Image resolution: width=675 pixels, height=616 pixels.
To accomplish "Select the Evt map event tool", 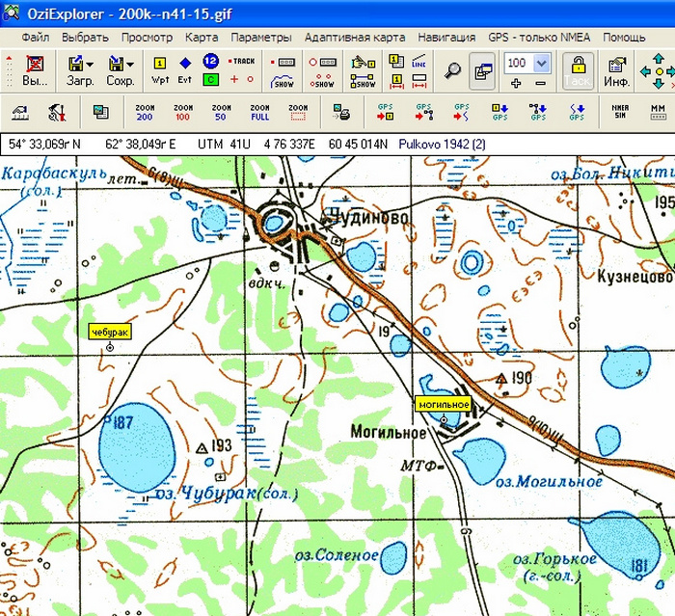I will 185,70.
